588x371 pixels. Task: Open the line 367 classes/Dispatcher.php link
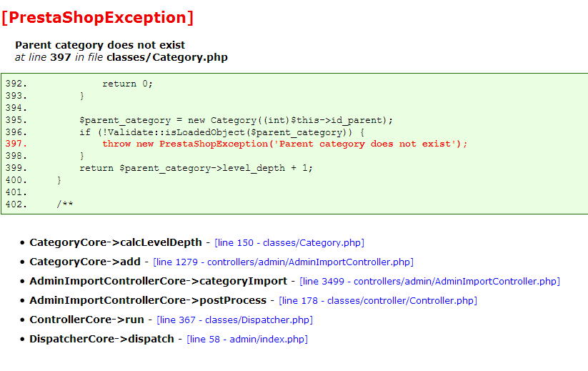click(x=235, y=320)
